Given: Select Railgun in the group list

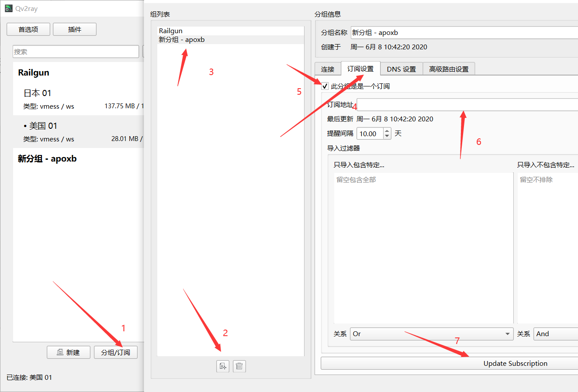Looking at the screenshot, I should coord(231,31).
